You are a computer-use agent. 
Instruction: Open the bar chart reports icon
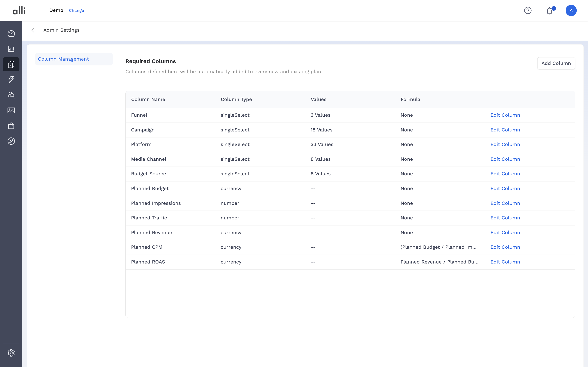11,49
